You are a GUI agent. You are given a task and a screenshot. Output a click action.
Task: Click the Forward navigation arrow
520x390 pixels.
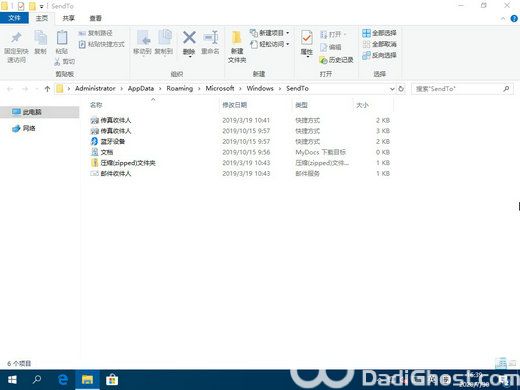coord(25,89)
